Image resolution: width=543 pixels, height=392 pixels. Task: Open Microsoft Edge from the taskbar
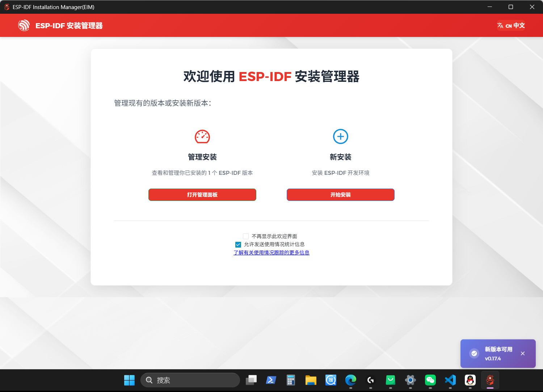(x=351, y=380)
